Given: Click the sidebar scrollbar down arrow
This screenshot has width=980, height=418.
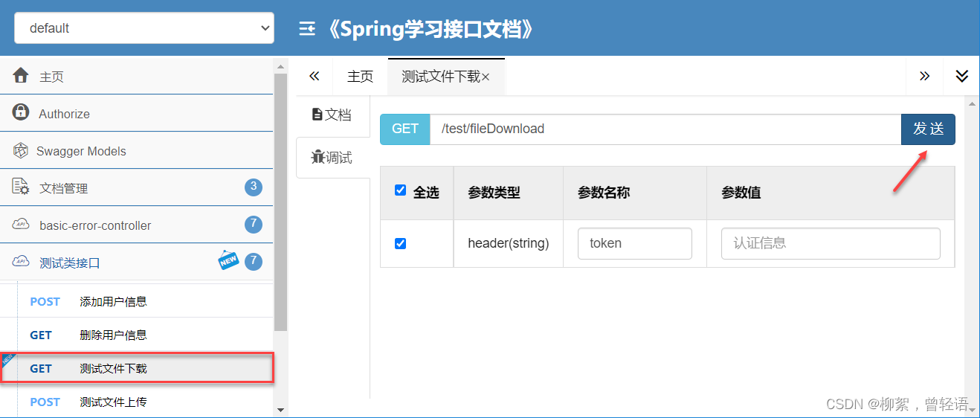Looking at the screenshot, I should [280, 409].
